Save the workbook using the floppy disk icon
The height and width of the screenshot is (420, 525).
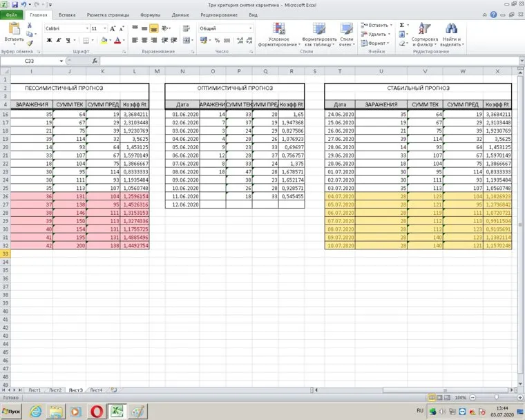[14, 4]
